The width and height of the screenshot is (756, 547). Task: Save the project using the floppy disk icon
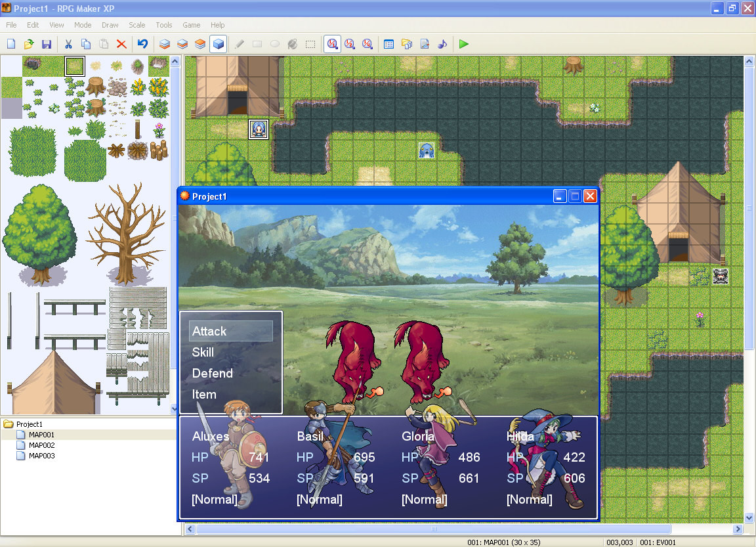click(x=47, y=45)
